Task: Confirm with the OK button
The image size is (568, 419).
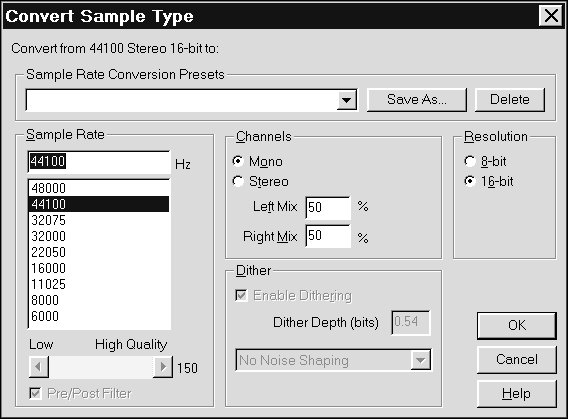Action: coord(517,326)
